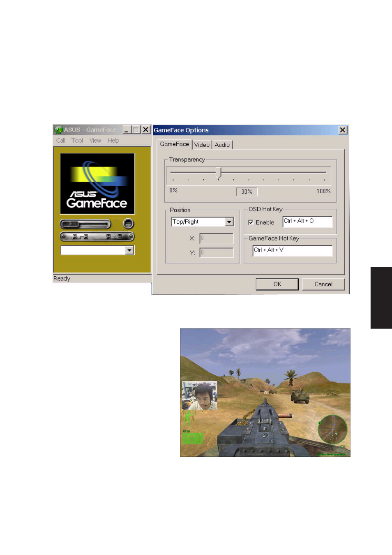Click the slide switch in the GameFace window
This screenshot has height=555, width=392.
point(85,224)
